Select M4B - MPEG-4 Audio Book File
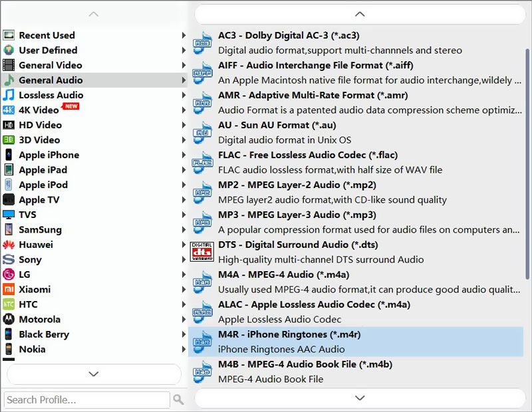 point(356,371)
